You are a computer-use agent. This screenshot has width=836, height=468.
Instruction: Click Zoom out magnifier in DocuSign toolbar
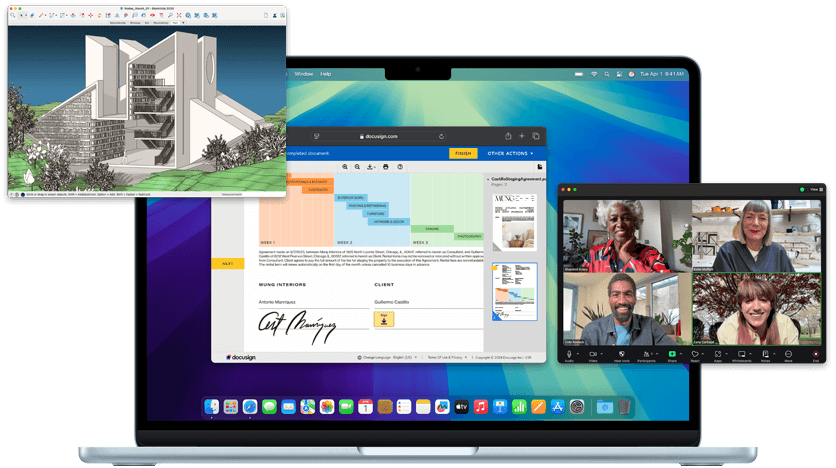pos(357,167)
